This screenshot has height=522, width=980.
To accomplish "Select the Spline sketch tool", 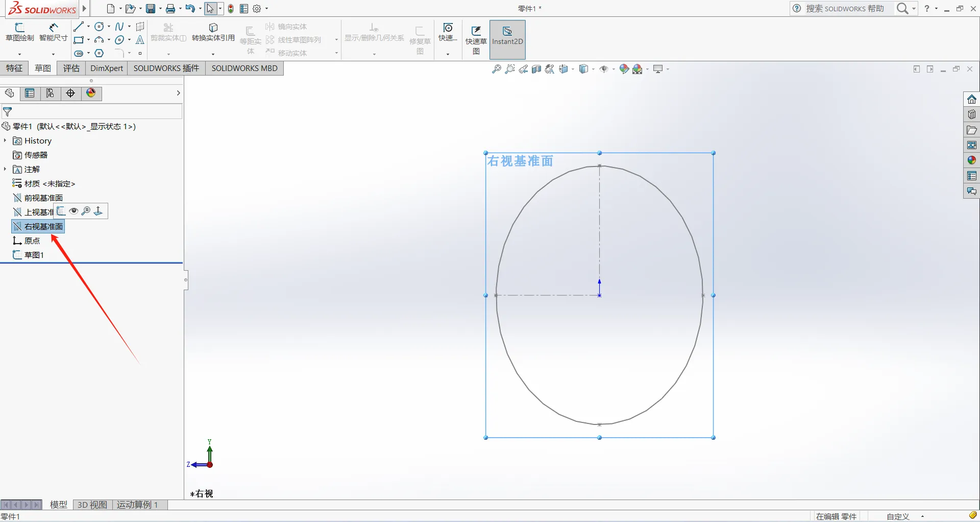I will (x=119, y=27).
